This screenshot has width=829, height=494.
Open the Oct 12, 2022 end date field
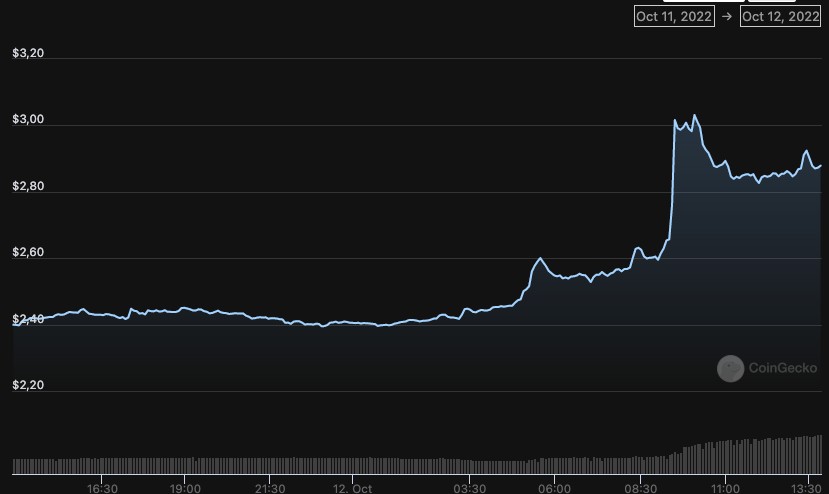[x=780, y=17]
